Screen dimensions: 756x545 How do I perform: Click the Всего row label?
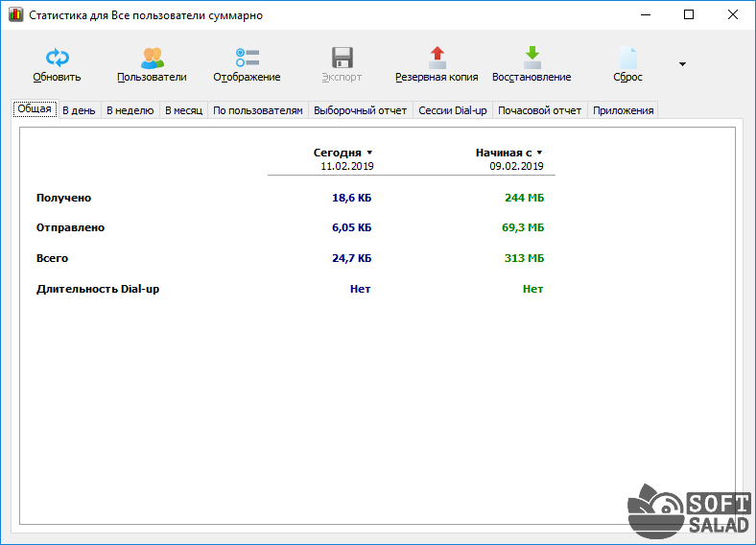[x=52, y=258]
